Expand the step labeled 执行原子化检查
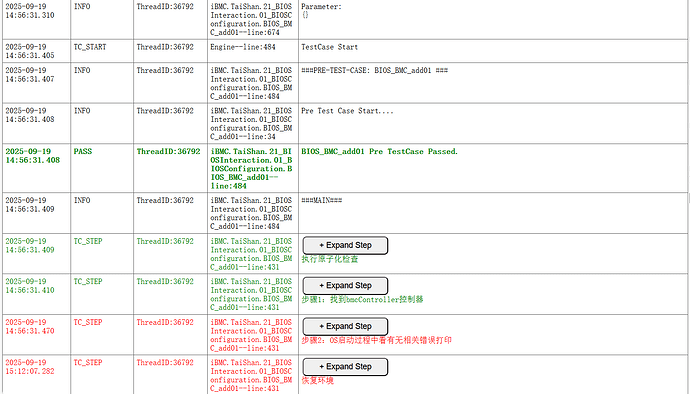 coord(345,245)
